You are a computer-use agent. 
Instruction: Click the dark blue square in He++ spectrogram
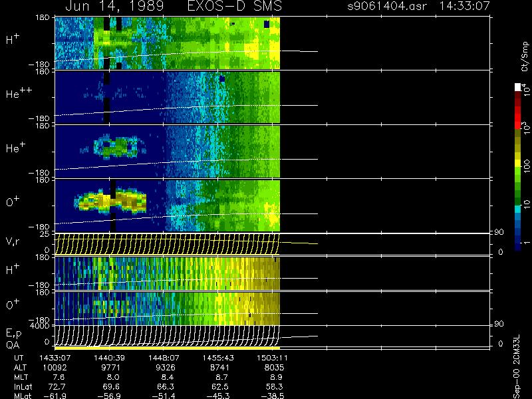pos(222,78)
